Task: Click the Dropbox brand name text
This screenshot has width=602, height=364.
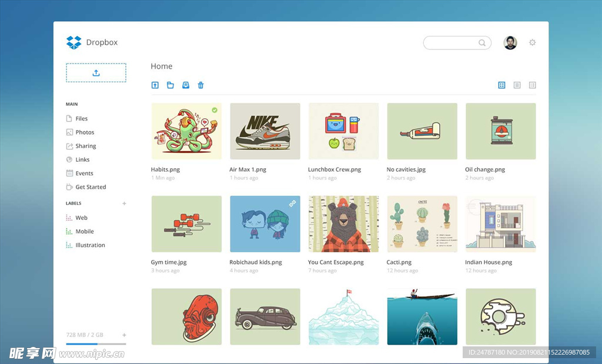Action: 102,42
